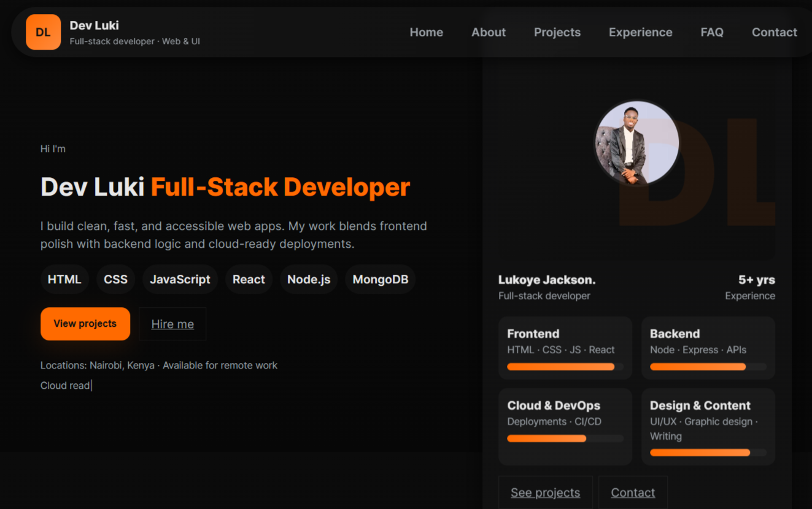This screenshot has height=509, width=812.
Task: Navigate to Projects in navbar
Action: click(x=557, y=33)
